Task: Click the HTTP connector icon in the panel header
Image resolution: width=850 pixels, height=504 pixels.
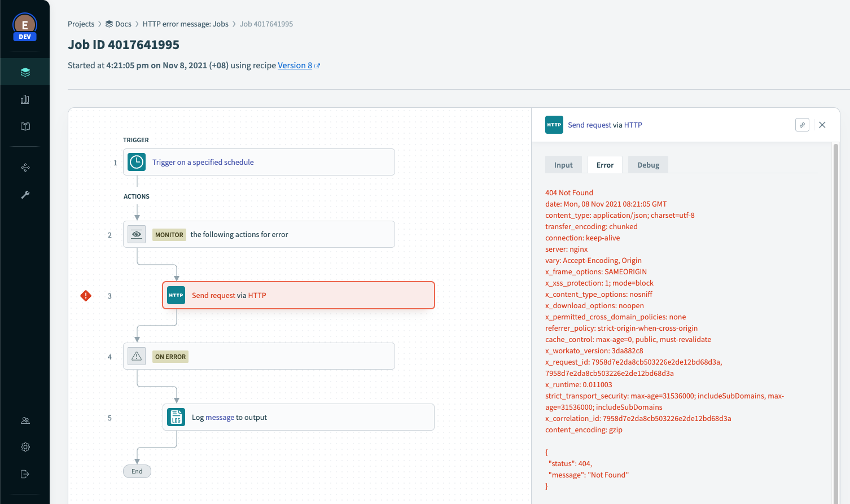Action: tap(554, 124)
